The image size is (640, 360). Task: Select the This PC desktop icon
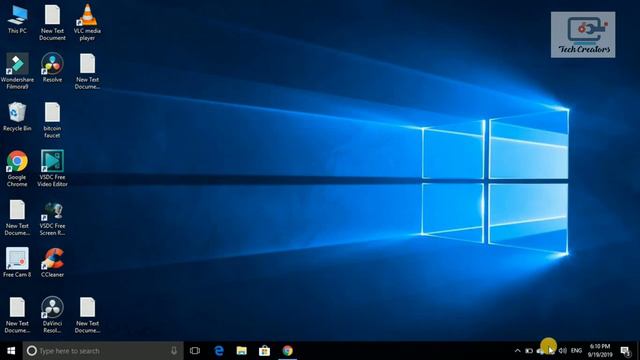pos(17,20)
